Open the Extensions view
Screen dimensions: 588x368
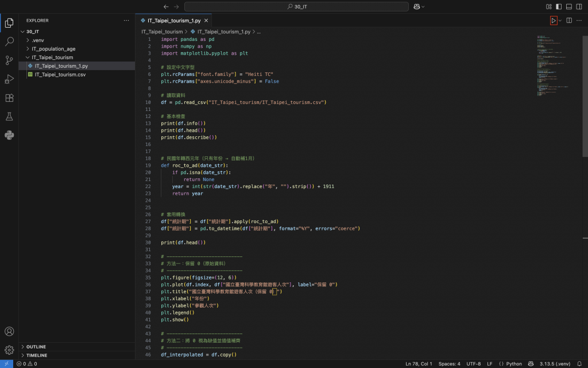tap(9, 98)
